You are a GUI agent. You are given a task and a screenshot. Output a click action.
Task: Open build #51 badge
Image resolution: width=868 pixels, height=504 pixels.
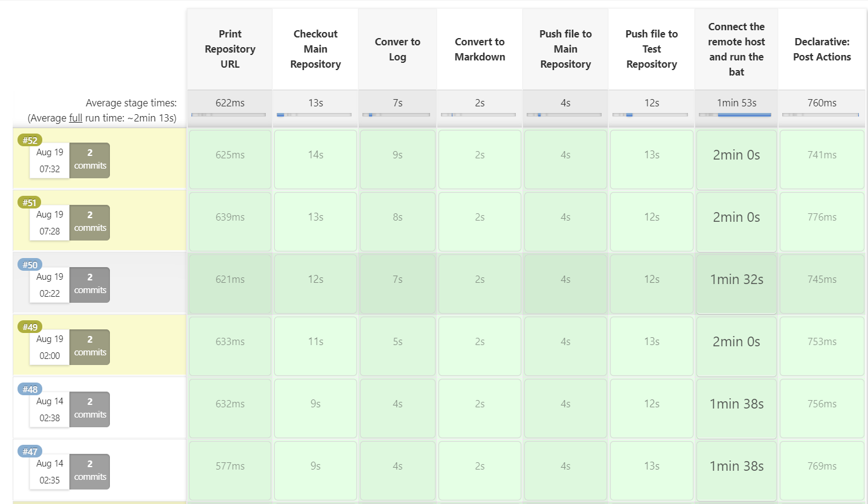30,202
